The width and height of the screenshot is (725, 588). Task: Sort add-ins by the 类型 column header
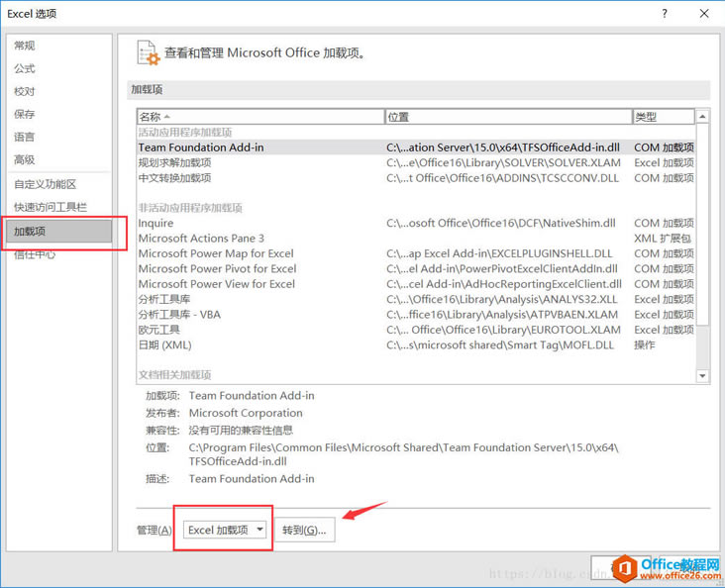664,117
